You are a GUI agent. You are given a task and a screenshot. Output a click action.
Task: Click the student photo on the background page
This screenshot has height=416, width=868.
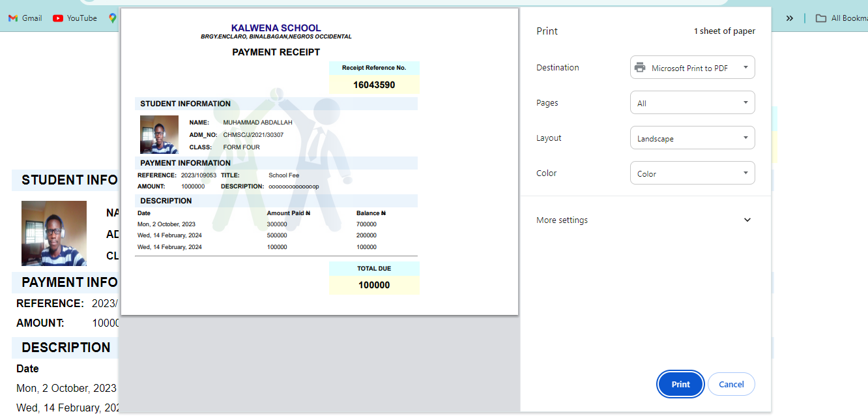tap(54, 233)
